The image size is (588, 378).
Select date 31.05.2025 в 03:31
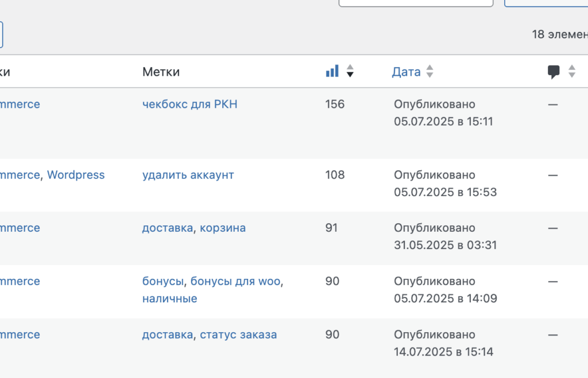445,245
